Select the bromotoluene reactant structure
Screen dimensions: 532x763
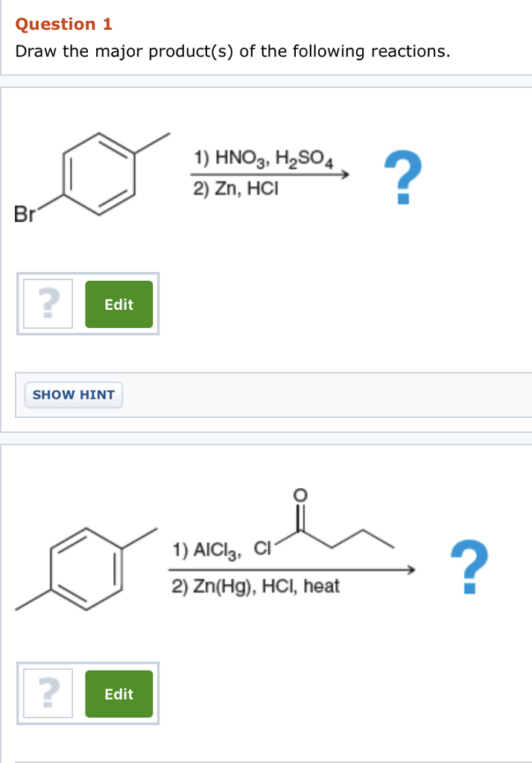[92, 177]
